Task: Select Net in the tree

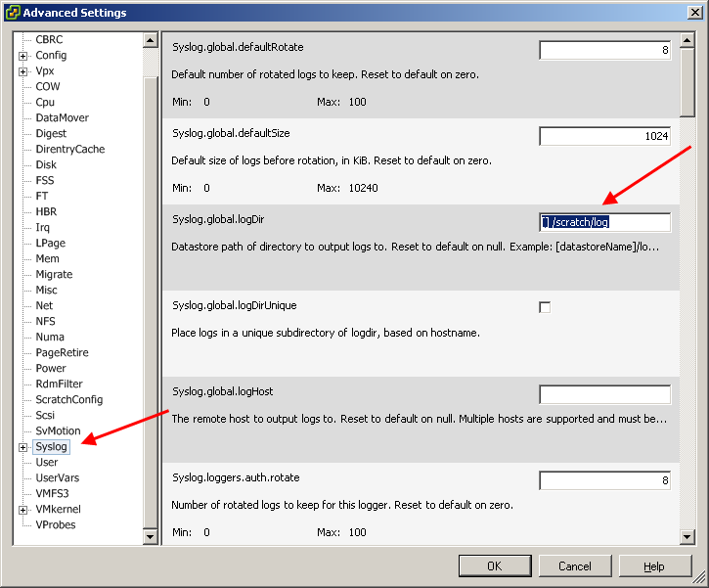Action: (x=44, y=306)
